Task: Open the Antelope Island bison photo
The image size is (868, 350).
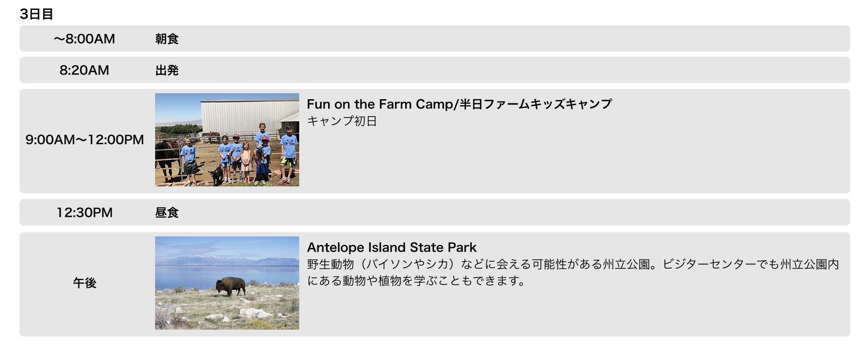Action: click(x=227, y=283)
